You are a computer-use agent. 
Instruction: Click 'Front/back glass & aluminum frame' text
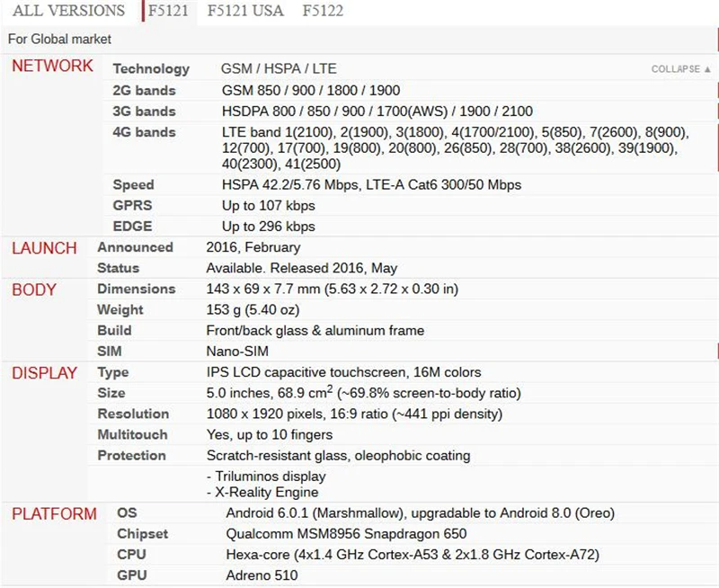point(315,330)
